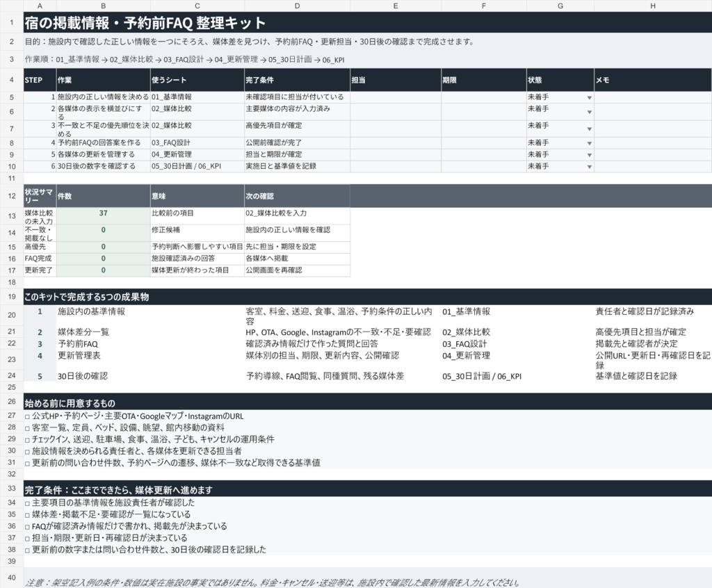Click cell 更新管理表
The width and height of the screenshot is (712, 588).
point(150,359)
